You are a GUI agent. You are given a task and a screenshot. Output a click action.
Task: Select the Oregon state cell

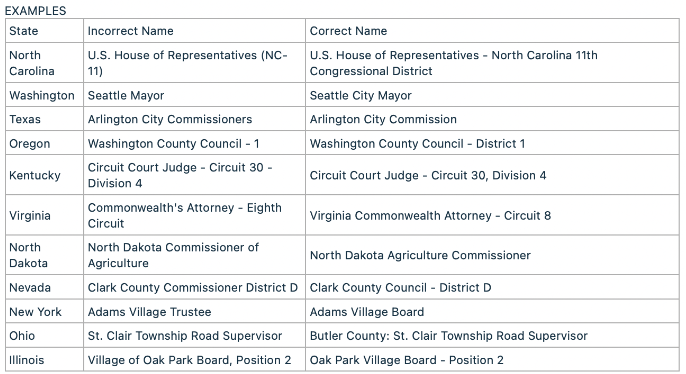click(x=44, y=143)
